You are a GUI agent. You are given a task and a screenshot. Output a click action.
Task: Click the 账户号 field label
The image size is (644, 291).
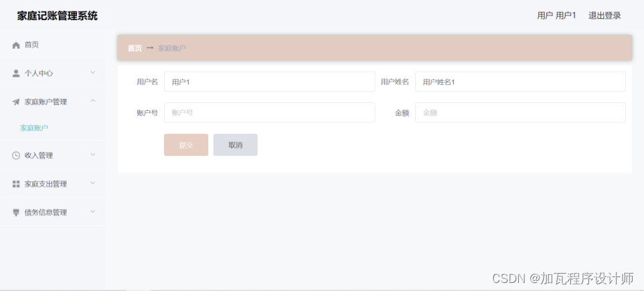147,113
